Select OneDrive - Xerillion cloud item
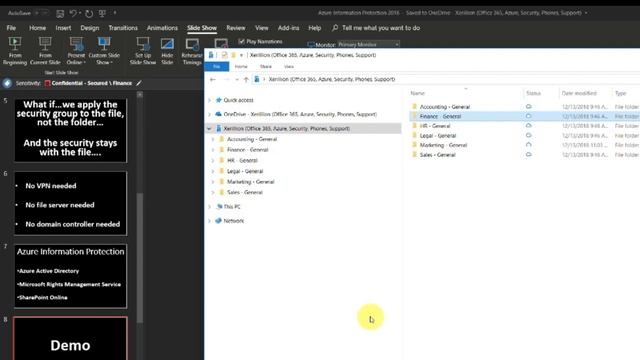The width and height of the screenshot is (640, 360). (219, 114)
